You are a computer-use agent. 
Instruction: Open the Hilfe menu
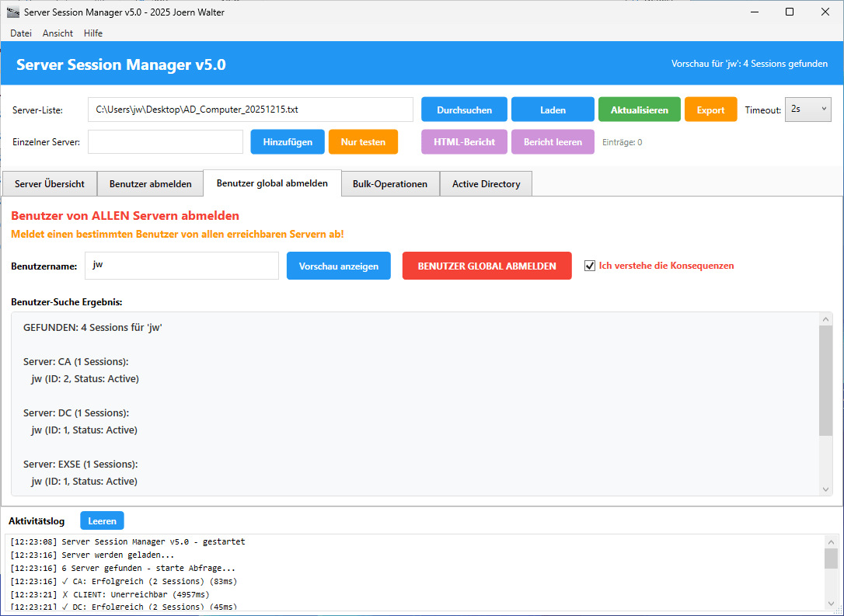(93, 33)
